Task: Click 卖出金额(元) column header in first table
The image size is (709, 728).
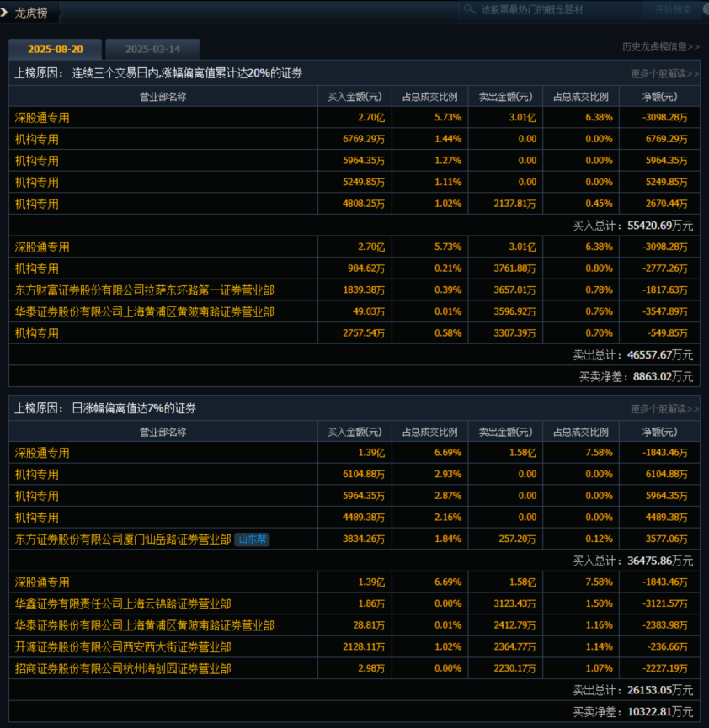Action: pos(505,97)
